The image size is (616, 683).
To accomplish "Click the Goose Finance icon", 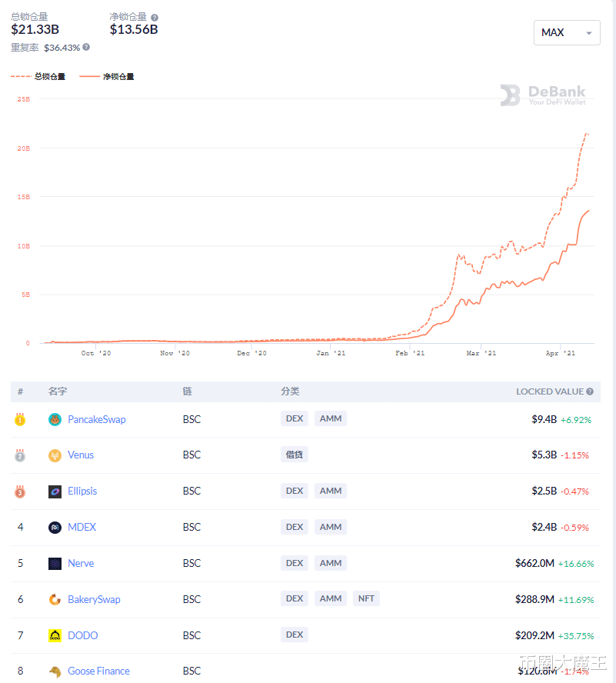I will (55, 671).
